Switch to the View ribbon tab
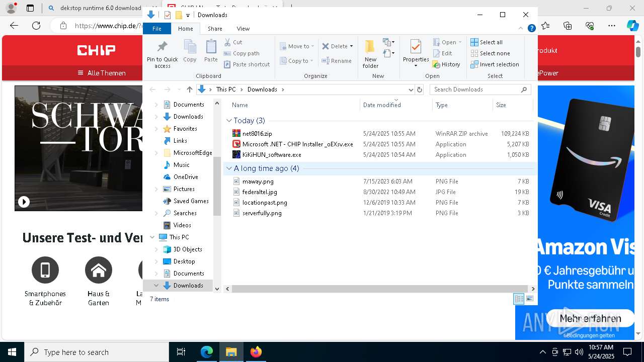 coord(243,29)
